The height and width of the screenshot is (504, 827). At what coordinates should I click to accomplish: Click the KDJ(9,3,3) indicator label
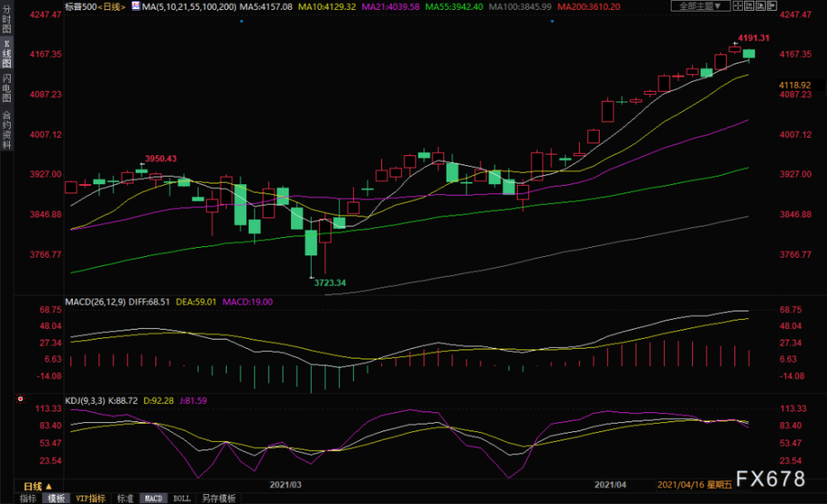85,401
